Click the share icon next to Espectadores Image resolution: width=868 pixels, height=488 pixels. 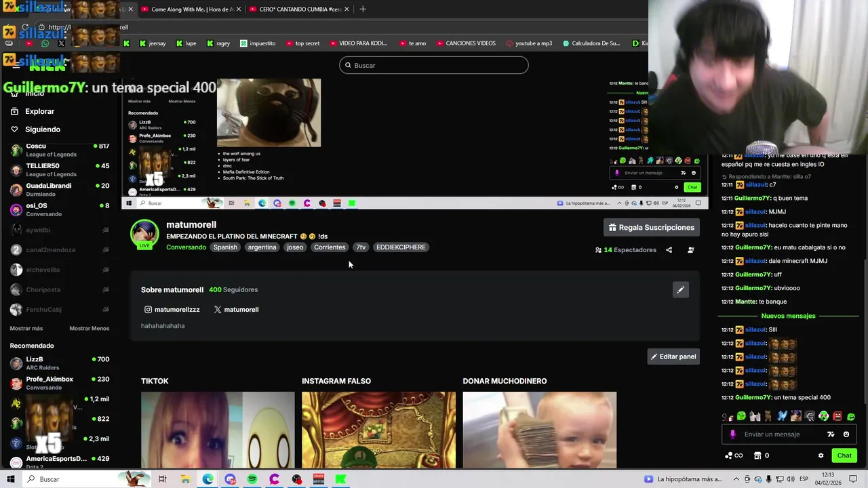click(669, 250)
